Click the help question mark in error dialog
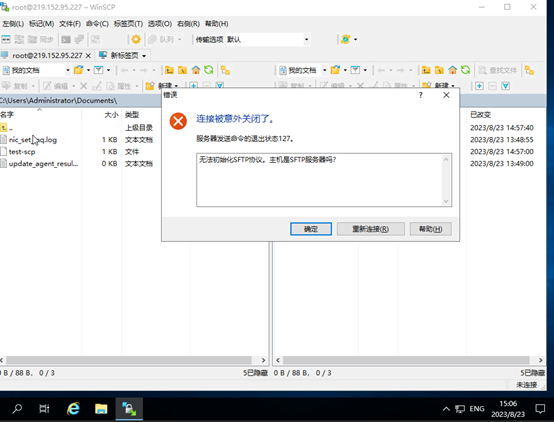 point(420,95)
